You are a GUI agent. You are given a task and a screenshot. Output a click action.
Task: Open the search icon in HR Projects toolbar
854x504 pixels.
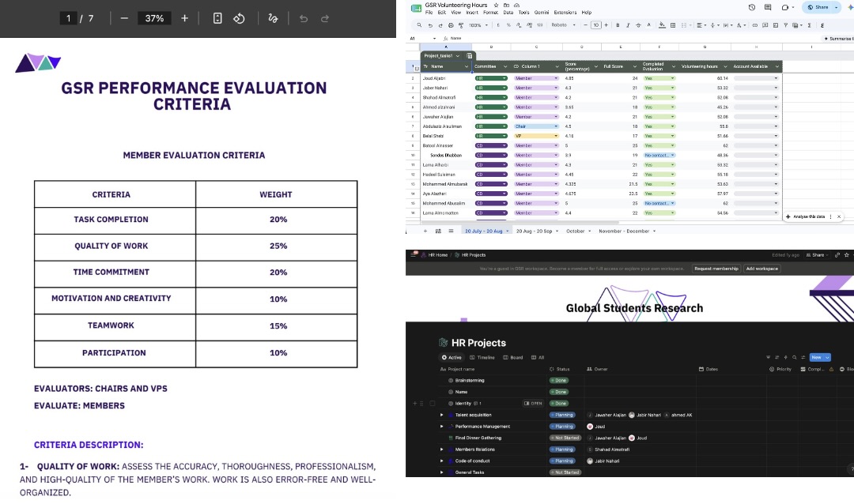795,358
